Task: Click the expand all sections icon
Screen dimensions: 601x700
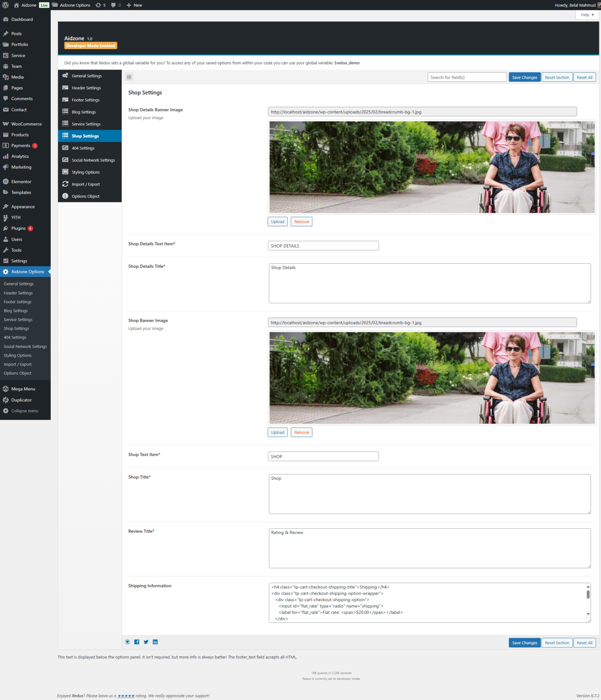Action: (x=129, y=77)
